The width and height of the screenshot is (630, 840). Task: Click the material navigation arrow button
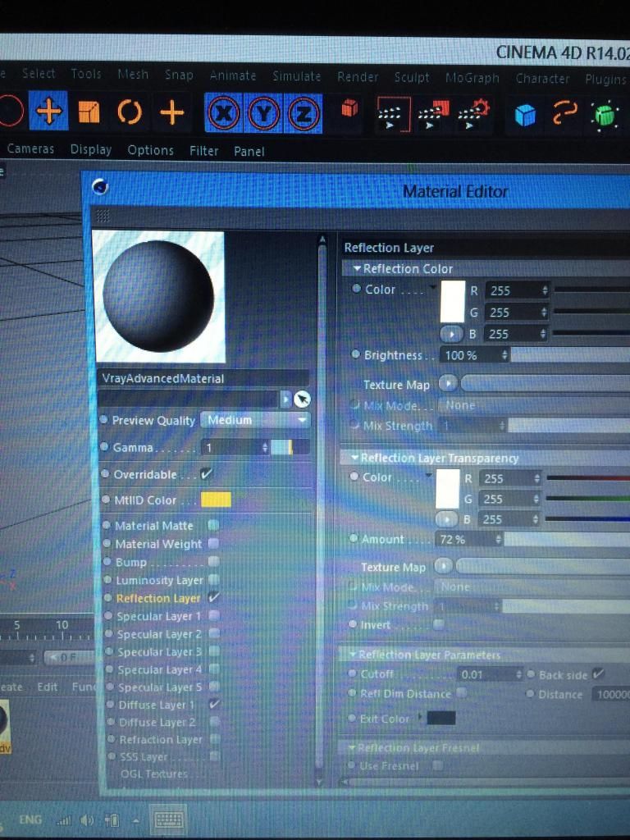(285, 399)
